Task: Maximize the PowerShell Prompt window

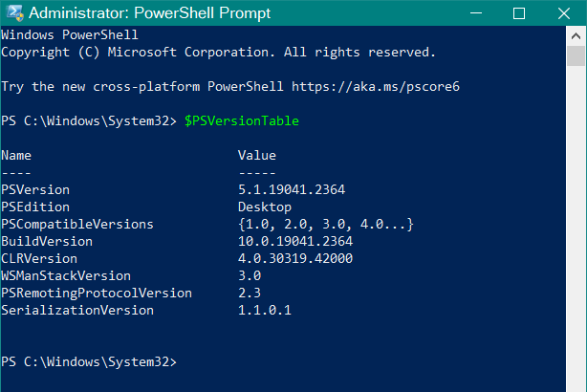Action: coord(519,13)
